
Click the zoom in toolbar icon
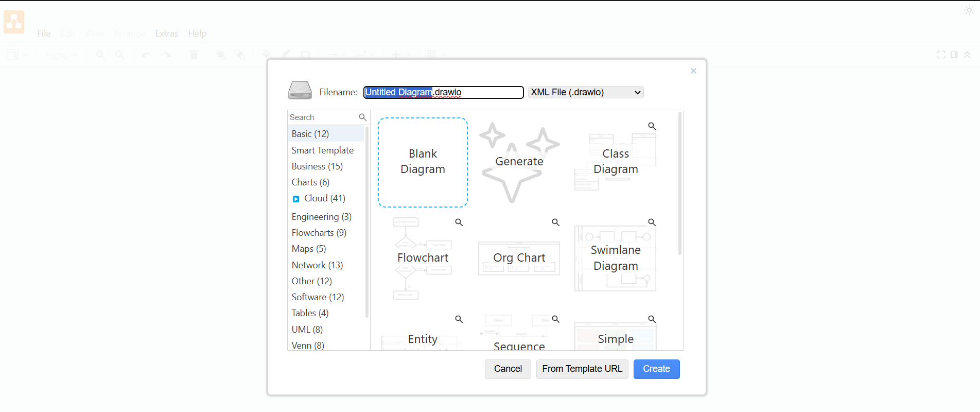point(100,55)
